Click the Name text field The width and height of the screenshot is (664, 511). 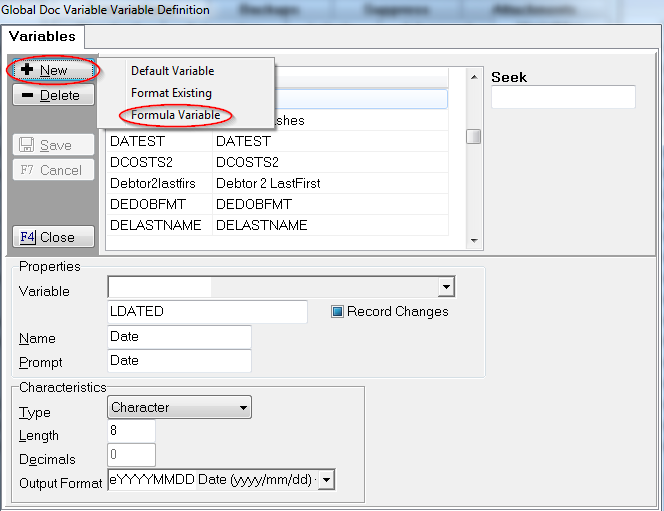click(x=179, y=337)
